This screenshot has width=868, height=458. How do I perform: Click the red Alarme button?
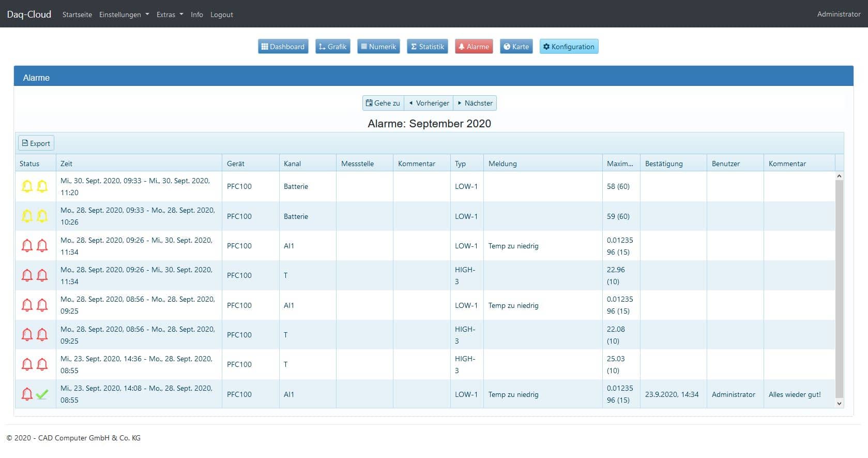point(474,47)
